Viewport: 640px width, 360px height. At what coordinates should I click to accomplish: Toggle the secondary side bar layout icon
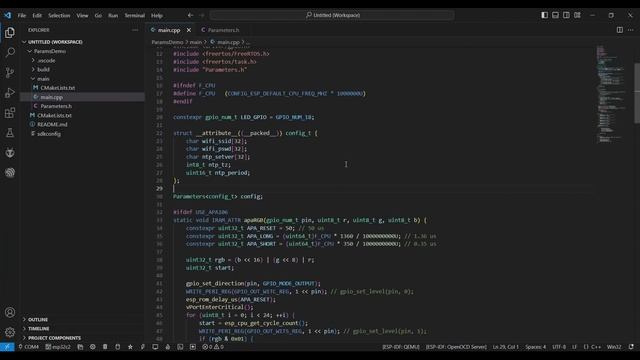567,15
